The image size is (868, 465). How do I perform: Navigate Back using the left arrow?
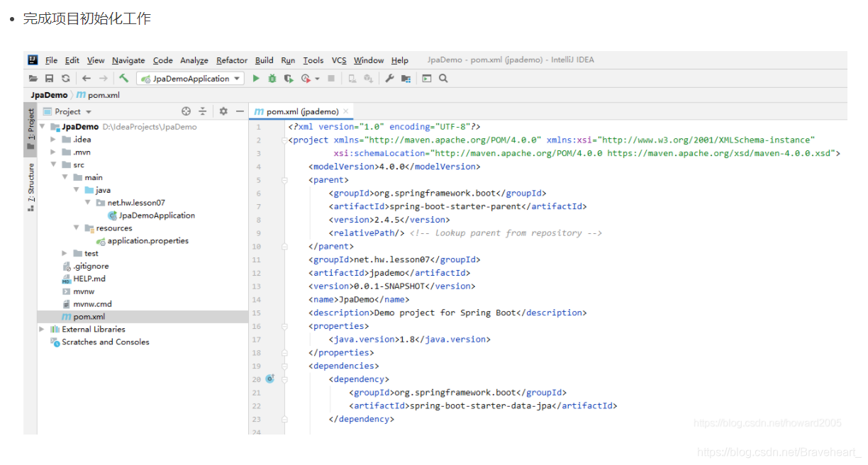pos(87,79)
